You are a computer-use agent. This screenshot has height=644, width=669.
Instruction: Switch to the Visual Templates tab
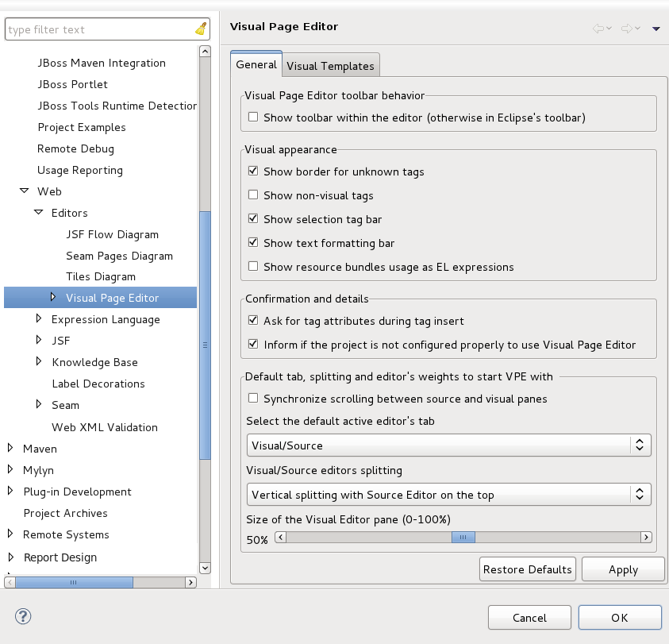[330, 65]
